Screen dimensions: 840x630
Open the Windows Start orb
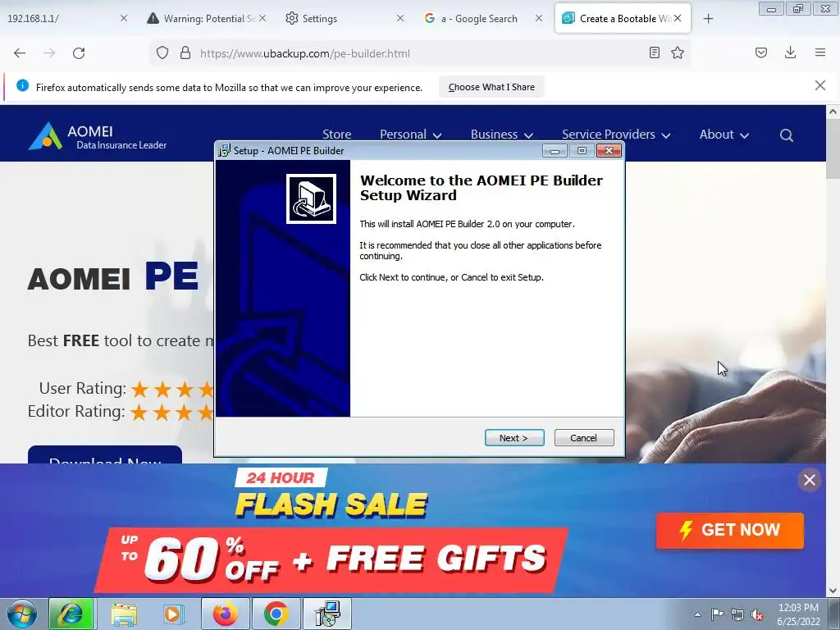[x=22, y=614]
